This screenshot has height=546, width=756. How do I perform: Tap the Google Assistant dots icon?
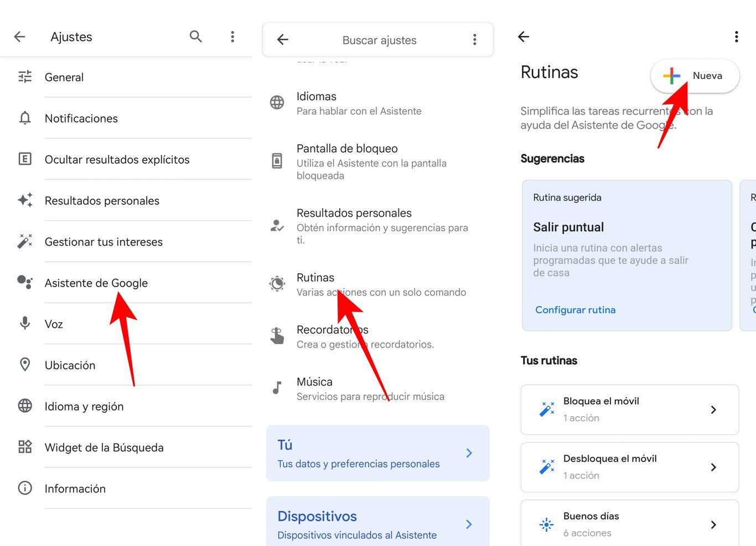[x=25, y=282]
